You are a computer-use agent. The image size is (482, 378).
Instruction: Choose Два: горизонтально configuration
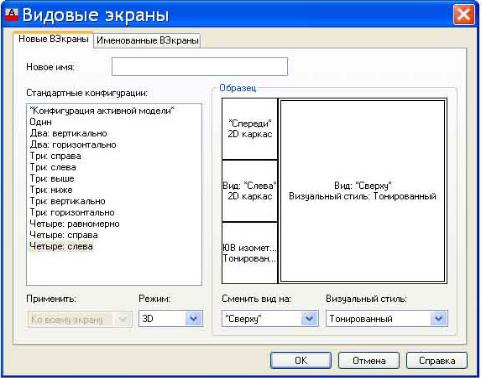pyautogui.click(x=73, y=145)
